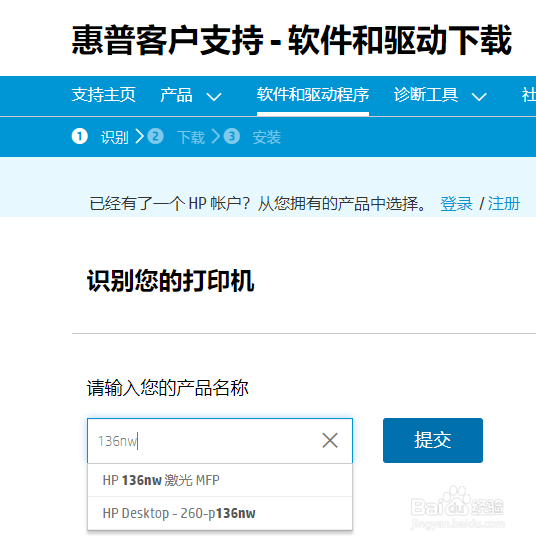
Task: Focus the product name input with 136nw
Action: coord(220,440)
